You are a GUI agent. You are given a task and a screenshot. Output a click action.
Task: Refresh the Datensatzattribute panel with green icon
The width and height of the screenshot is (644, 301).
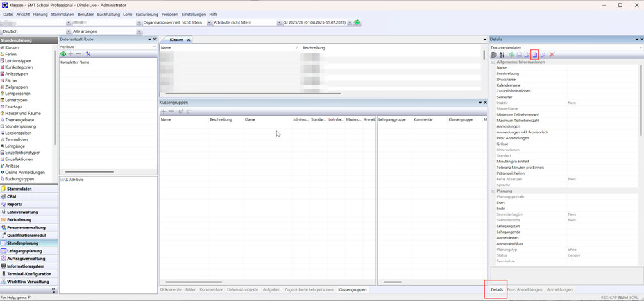point(63,54)
